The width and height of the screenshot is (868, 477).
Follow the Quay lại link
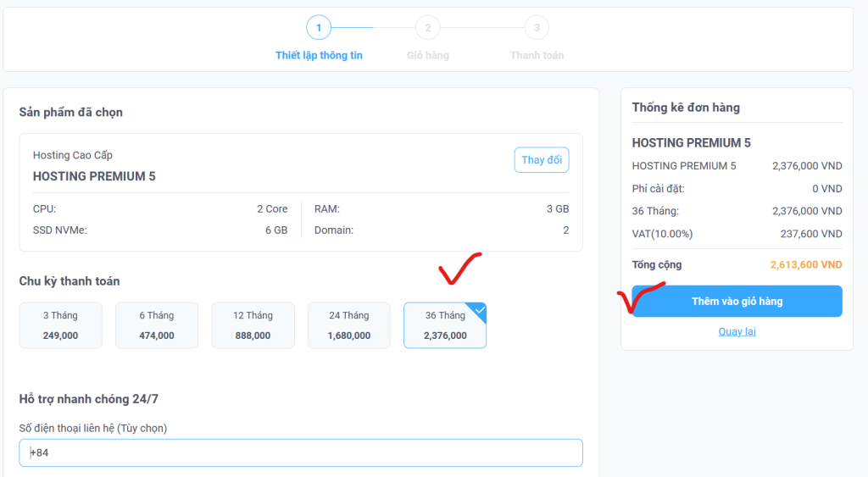[737, 331]
